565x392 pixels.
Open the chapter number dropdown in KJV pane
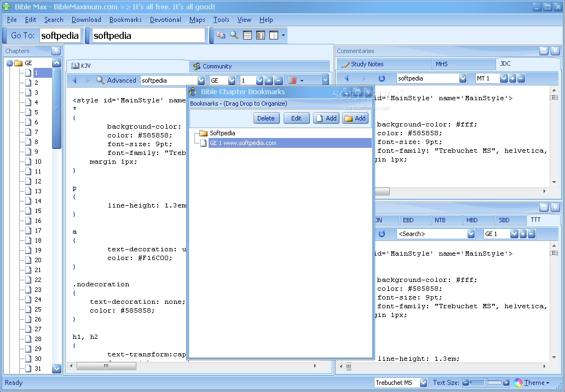pyautogui.click(x=260, y=80)
